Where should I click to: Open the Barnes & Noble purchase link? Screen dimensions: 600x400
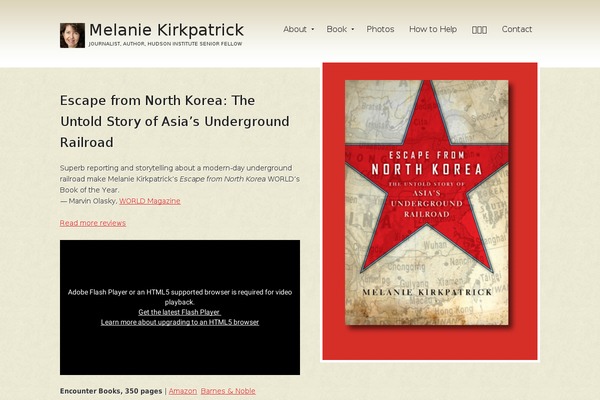[x=228, y=391]
